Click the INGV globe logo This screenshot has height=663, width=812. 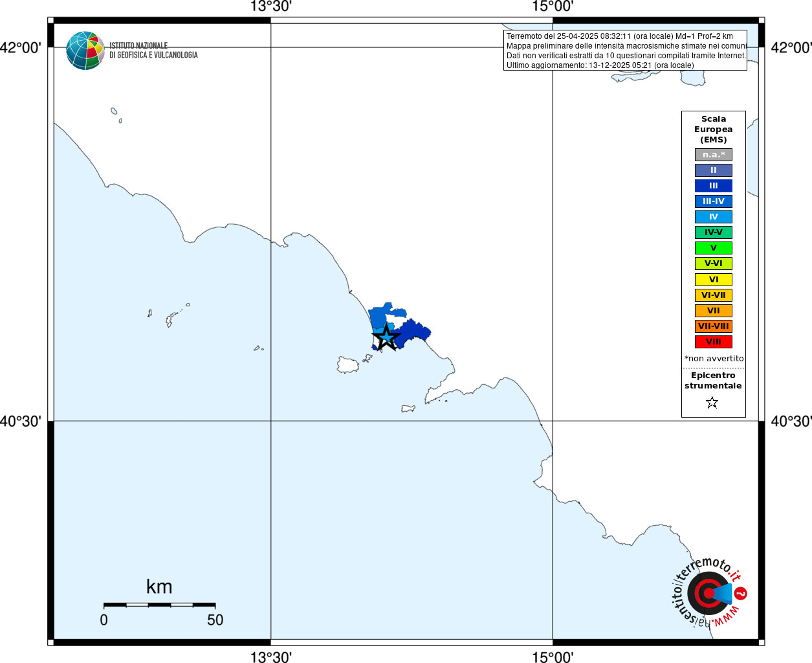point(85,51)
